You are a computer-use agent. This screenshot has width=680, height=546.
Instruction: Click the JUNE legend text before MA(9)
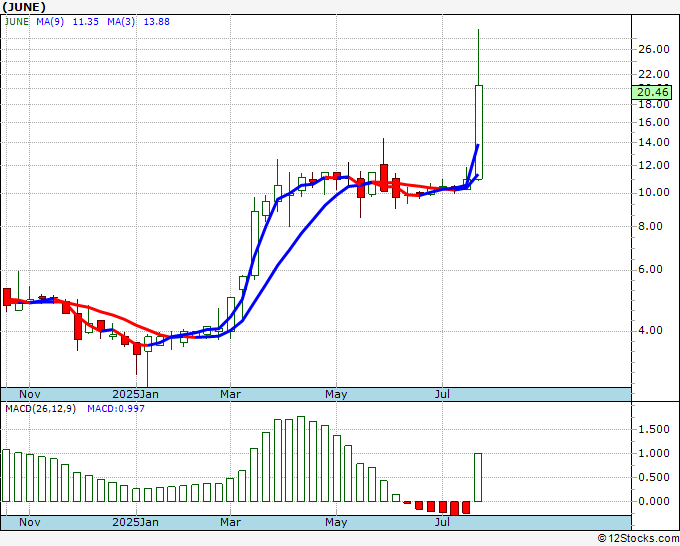15,20
